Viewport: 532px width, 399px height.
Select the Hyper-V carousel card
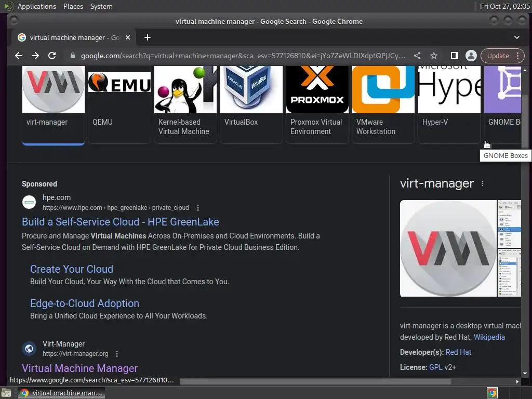[x=449, y=105]
